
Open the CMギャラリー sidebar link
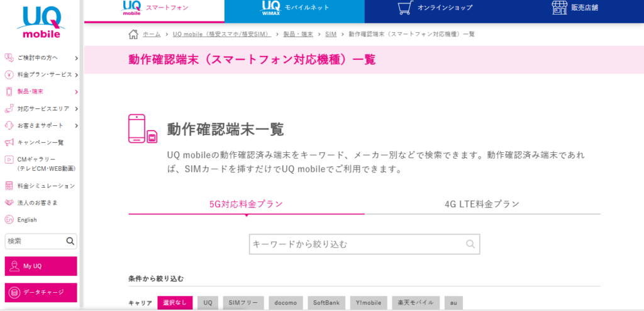point(46,164)
